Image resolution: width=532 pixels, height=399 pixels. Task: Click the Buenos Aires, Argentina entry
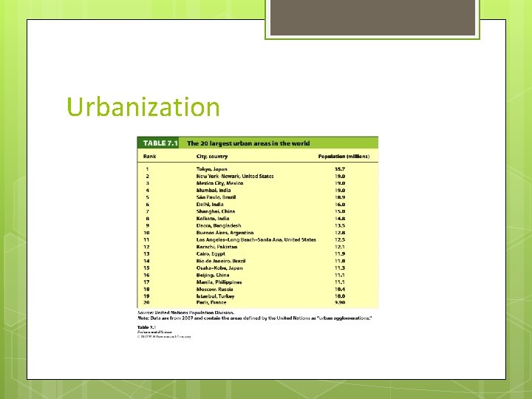click(x=225, y=233)
